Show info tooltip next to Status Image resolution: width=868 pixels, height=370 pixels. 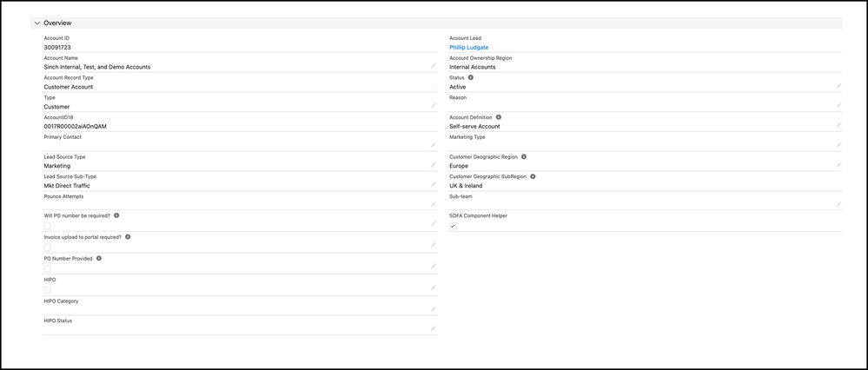[471, 77]
